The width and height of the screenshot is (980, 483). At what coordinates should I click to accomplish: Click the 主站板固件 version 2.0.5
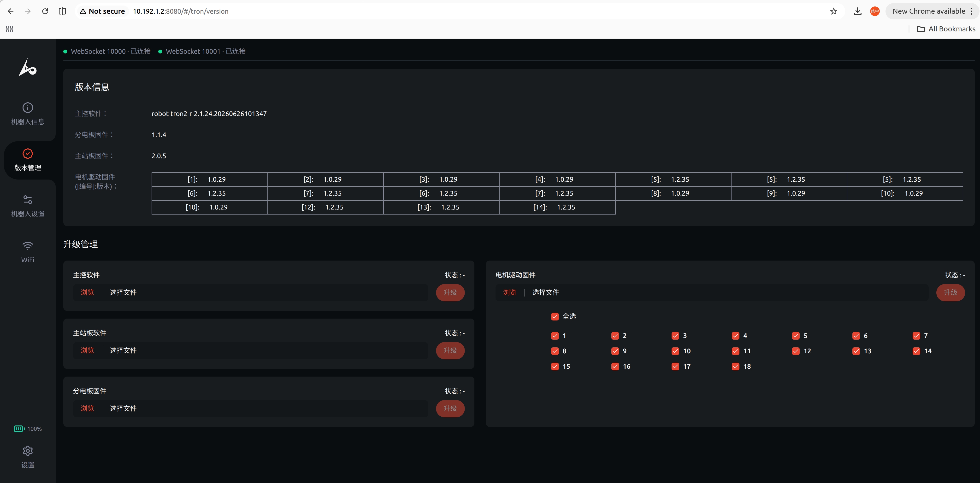(159, 156)
